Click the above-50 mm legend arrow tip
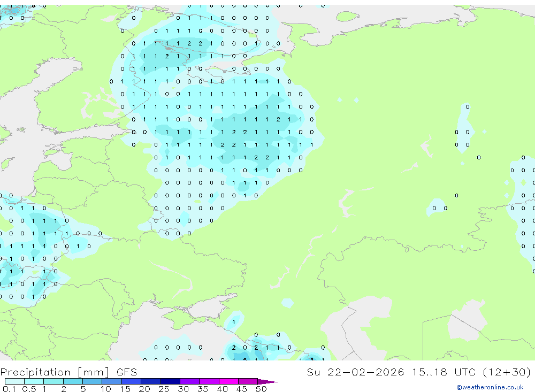 click(268, 382)
